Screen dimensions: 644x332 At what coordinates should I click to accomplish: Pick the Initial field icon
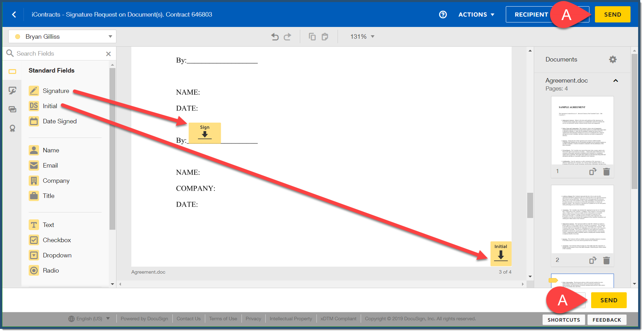tap(34, 106)
